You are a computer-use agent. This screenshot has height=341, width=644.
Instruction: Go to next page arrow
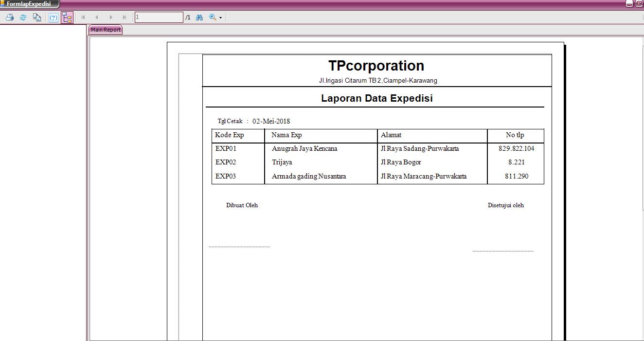111,18
